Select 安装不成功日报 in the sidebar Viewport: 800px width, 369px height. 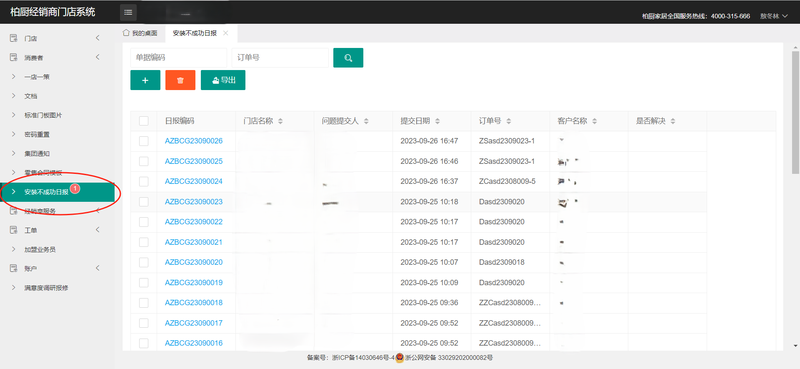57,192
